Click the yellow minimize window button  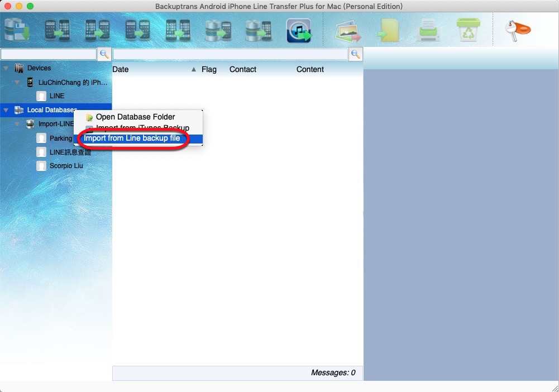pos(19,6)
